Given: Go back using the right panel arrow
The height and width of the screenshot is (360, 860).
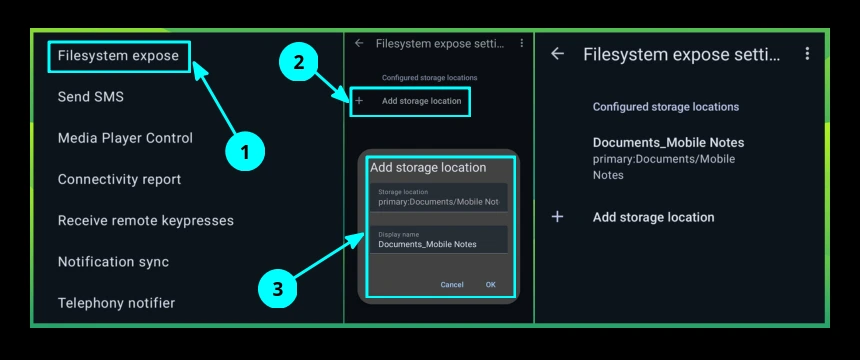Looking at the screenshot, I should click(x=557, y=54).
